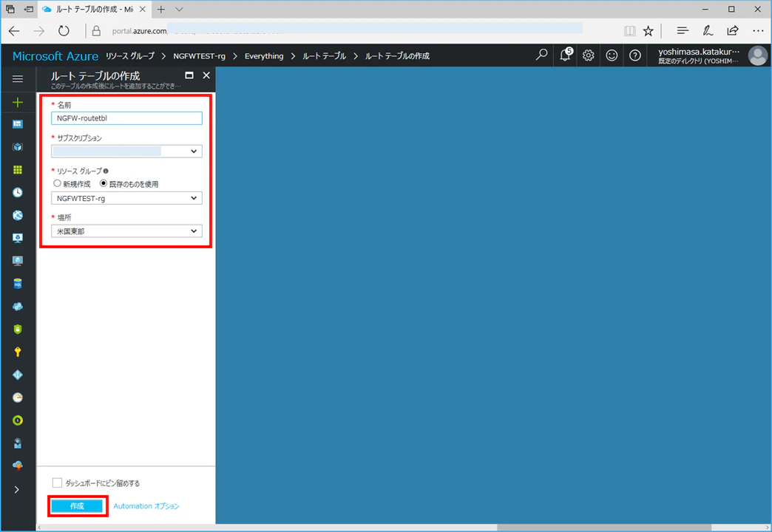The width and height of the screenshot is (772, 532).
Task: Click Everything breadcrumb
Action: point(264,56)
